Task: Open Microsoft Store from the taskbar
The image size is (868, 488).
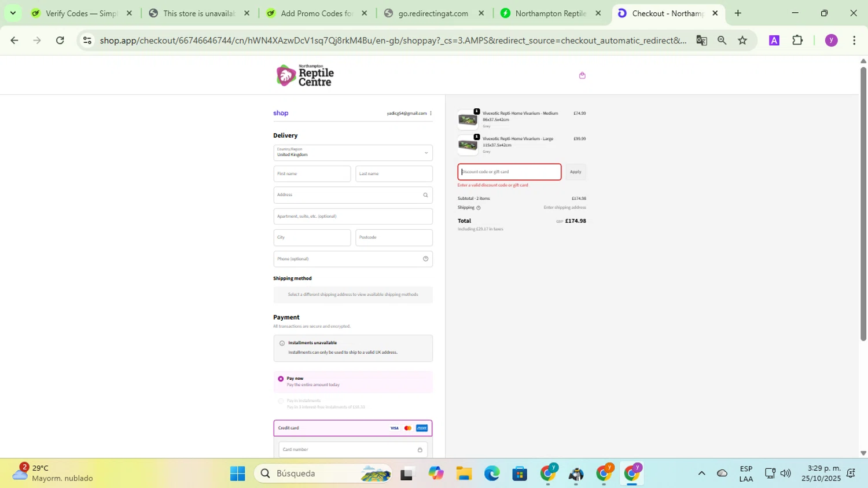Action: [x=520, y=474]
